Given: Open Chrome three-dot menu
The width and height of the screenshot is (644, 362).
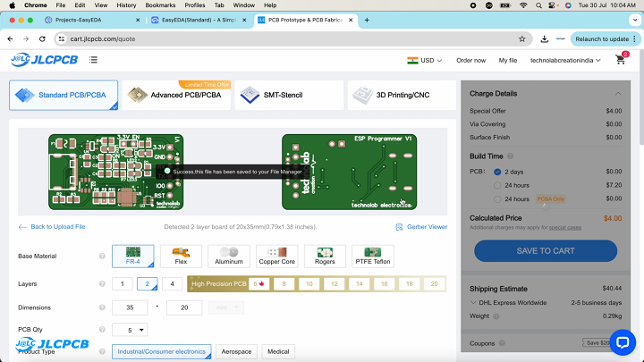Looking at the screenshot, I should [634, 39].
